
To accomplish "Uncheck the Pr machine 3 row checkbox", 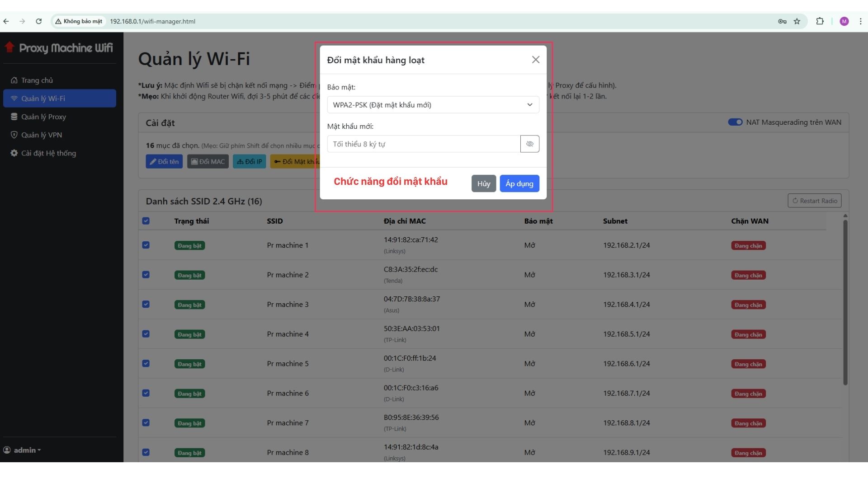I will (146, 304).
